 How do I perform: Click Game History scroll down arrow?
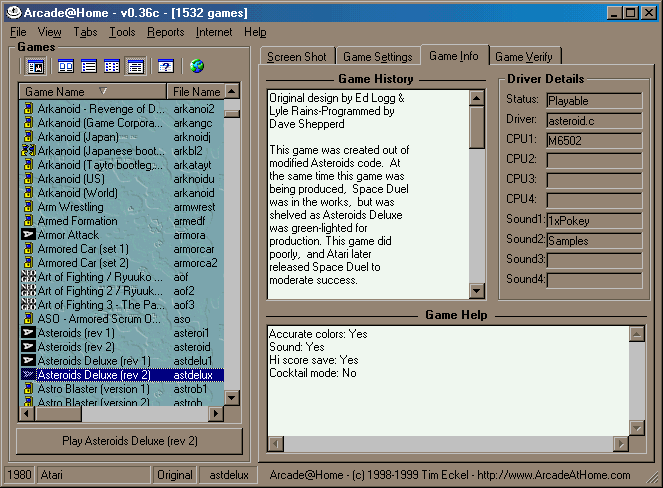(x=477, y=291)
